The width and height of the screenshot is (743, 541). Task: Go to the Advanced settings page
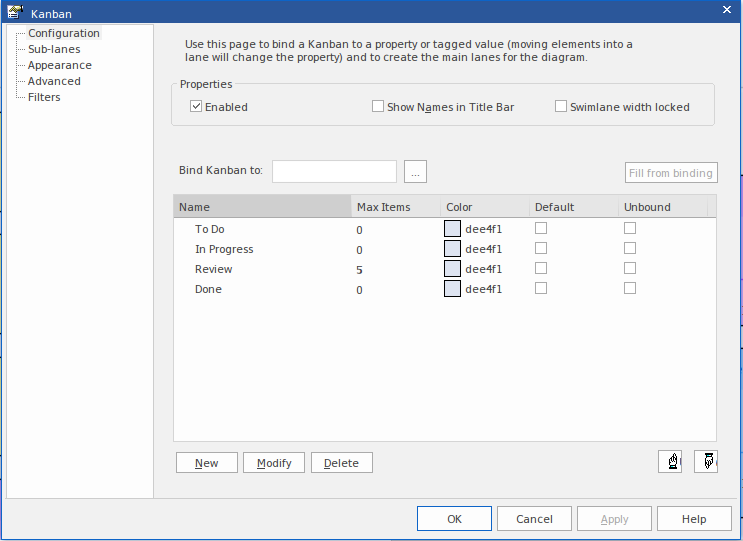point(54,81)
